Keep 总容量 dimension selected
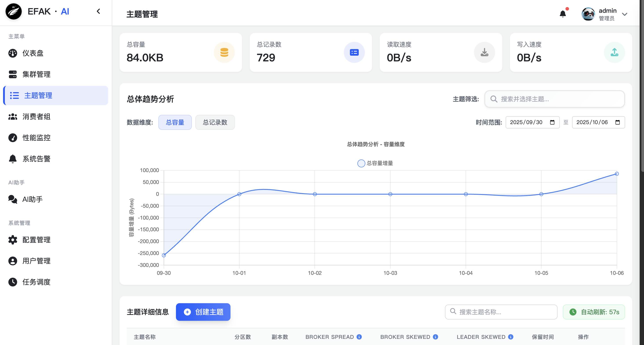This screenshot has height=345, width=644. (x=175, y=122)
